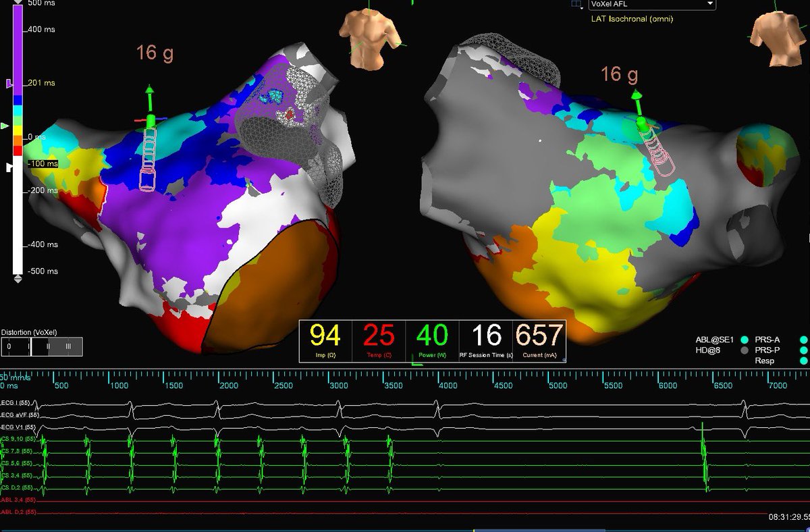The width and height of the screenshot is (810, 532).
Task: Select the CS 9,10 channel label
Action: [x=19, y=440]
